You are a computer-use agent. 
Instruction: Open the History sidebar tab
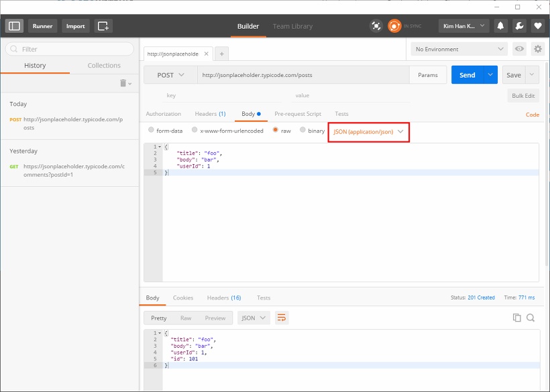(35, 66)
